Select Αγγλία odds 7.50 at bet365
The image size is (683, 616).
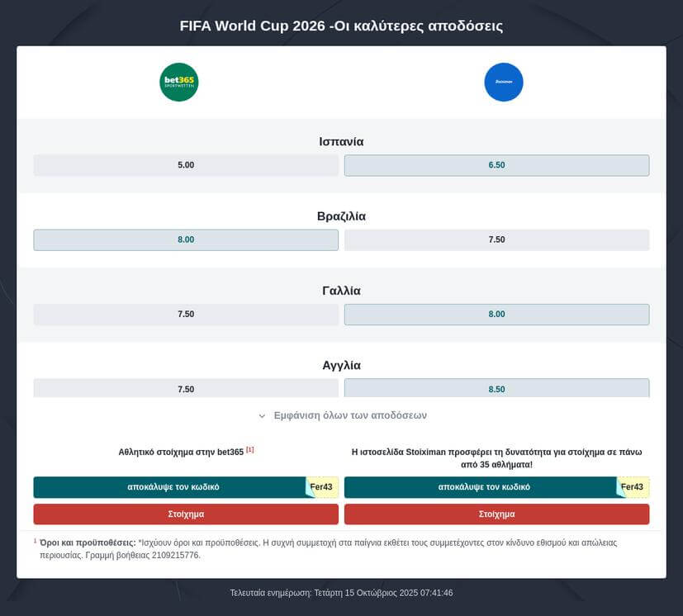(x=186, y=388)
